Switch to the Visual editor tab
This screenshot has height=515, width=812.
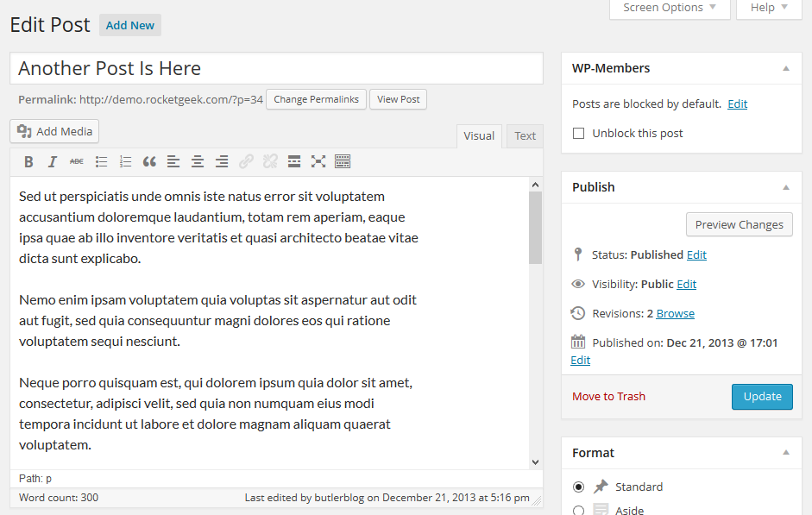pos(479,136)
